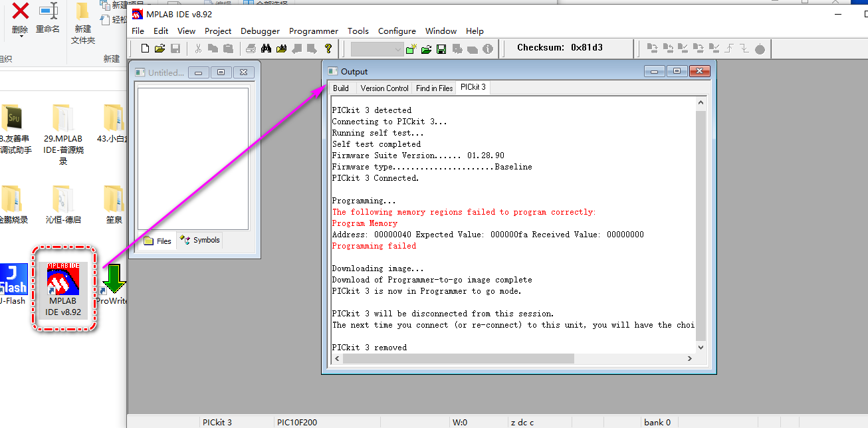Close the Output window
The image size is (868, 428).
point(700,71)
